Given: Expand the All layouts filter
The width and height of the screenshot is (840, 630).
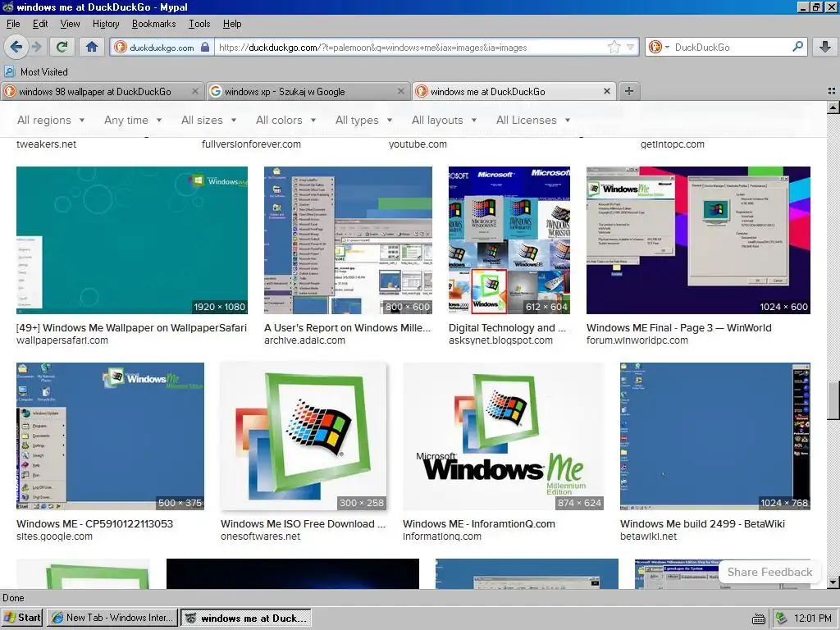Looking at the screenshot, I should click(x=444, y=120).
